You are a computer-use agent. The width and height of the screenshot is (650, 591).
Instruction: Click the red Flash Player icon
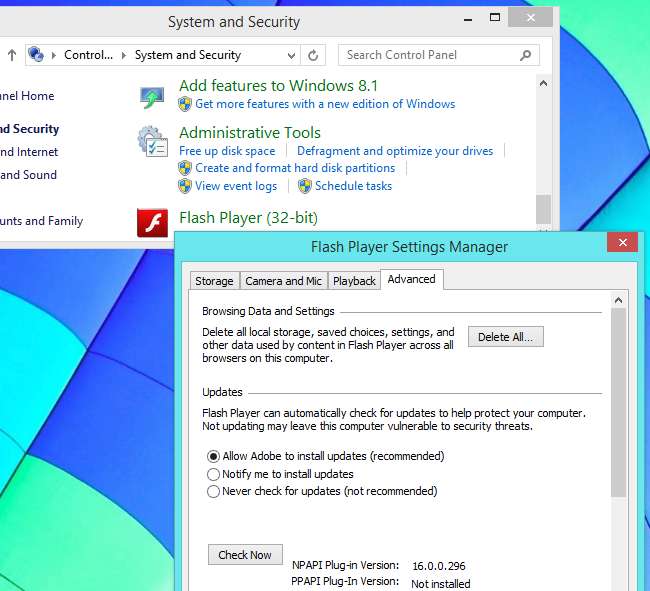tap(153, 222)
